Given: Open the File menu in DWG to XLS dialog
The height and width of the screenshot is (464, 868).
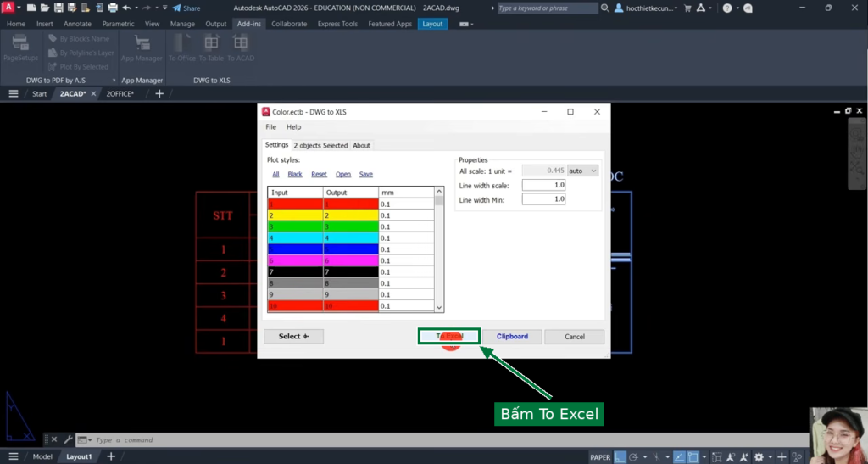Looking at the screenshot, I should click(x=270, y=126).
